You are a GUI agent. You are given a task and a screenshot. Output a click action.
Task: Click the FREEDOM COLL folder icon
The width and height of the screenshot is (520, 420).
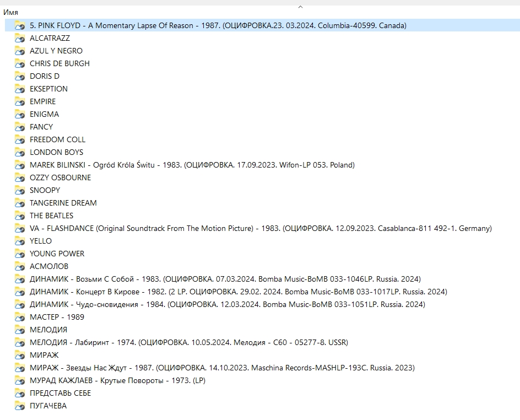[x=20, y=139]
